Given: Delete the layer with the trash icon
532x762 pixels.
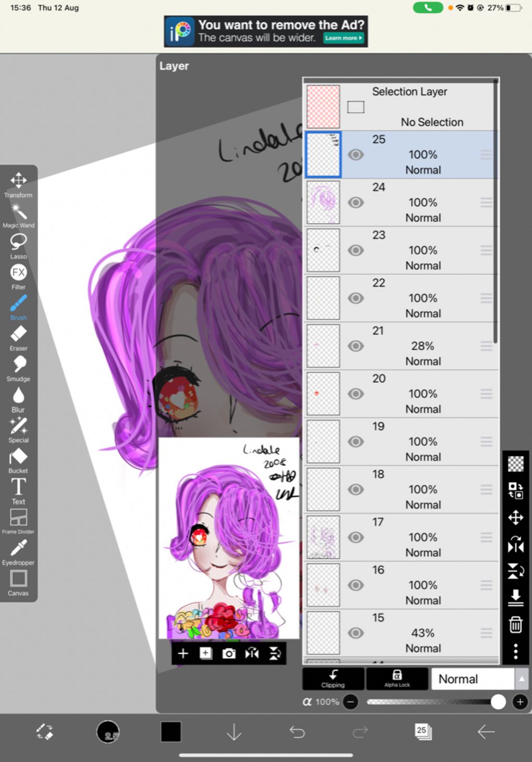Looking at the screenshot, I should [x=515, y=624].
